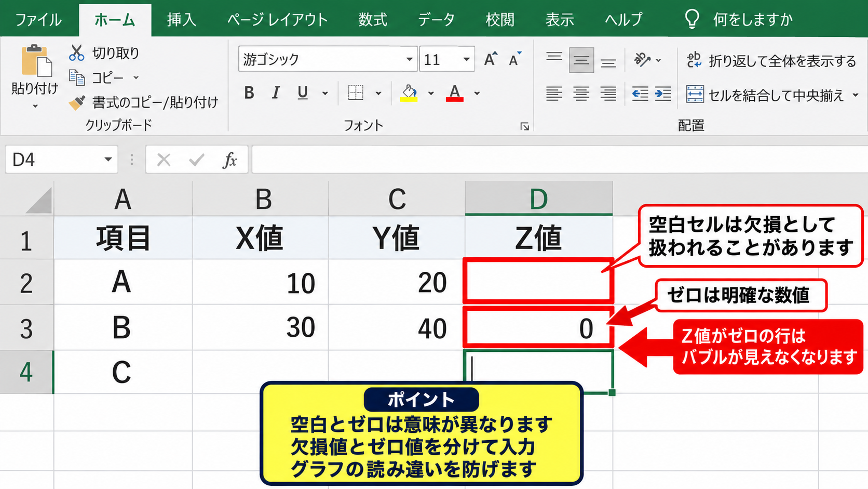The image size is (868, 489).
Task: Decrease font size with small A icon
Action: click(515, 59)
